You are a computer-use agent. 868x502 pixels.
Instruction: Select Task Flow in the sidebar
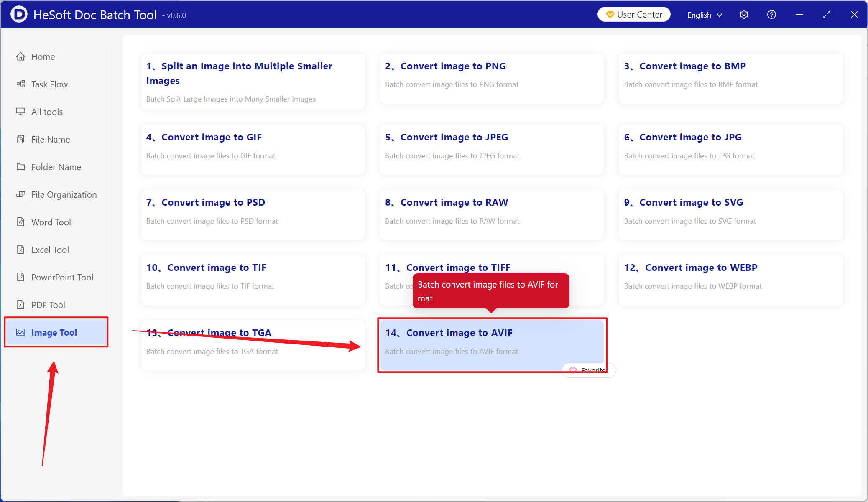click(x=56, y=84)
